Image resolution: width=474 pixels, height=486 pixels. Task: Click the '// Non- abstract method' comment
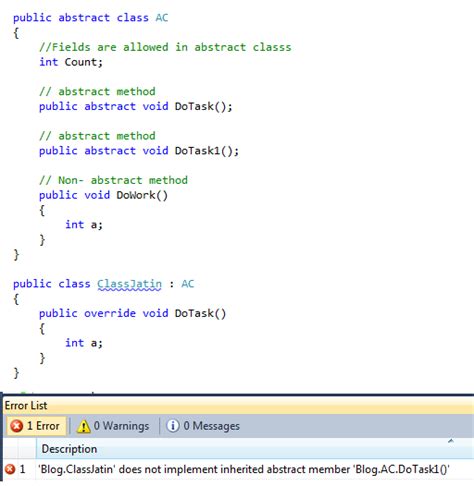[113, 180]
